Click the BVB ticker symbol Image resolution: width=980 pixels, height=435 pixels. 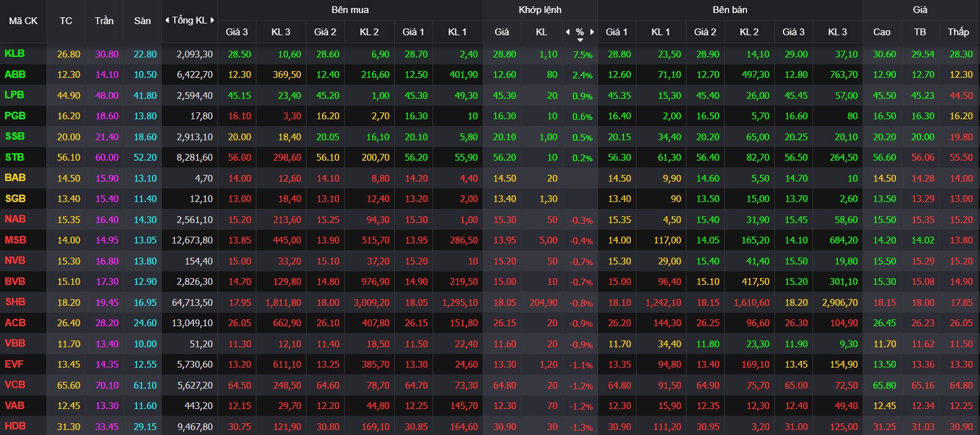coord(15,282)
